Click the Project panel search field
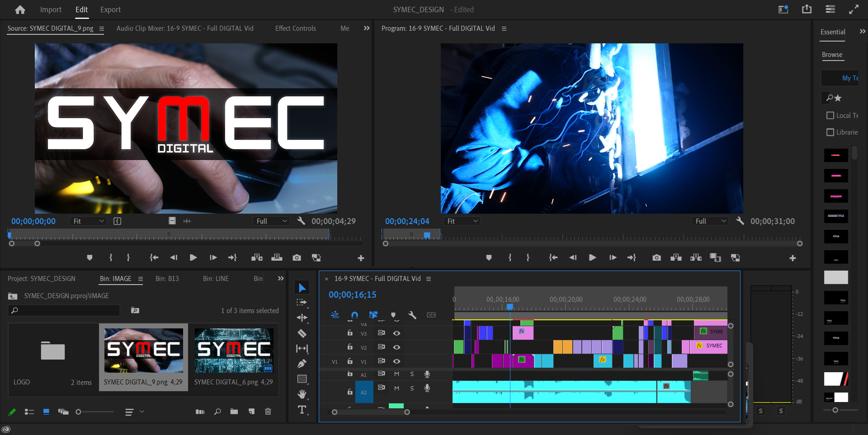868x435 pixels. 64,310
